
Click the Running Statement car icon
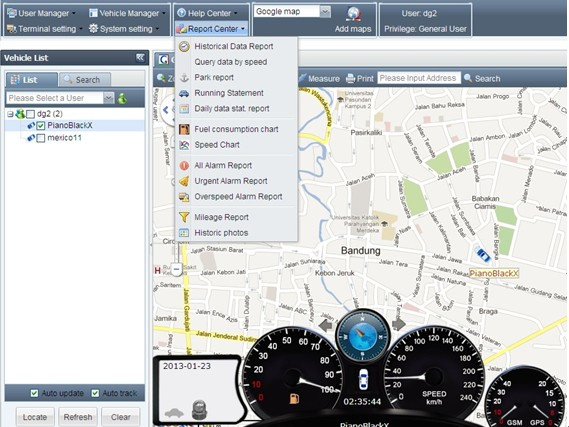[x=184, y=93]
